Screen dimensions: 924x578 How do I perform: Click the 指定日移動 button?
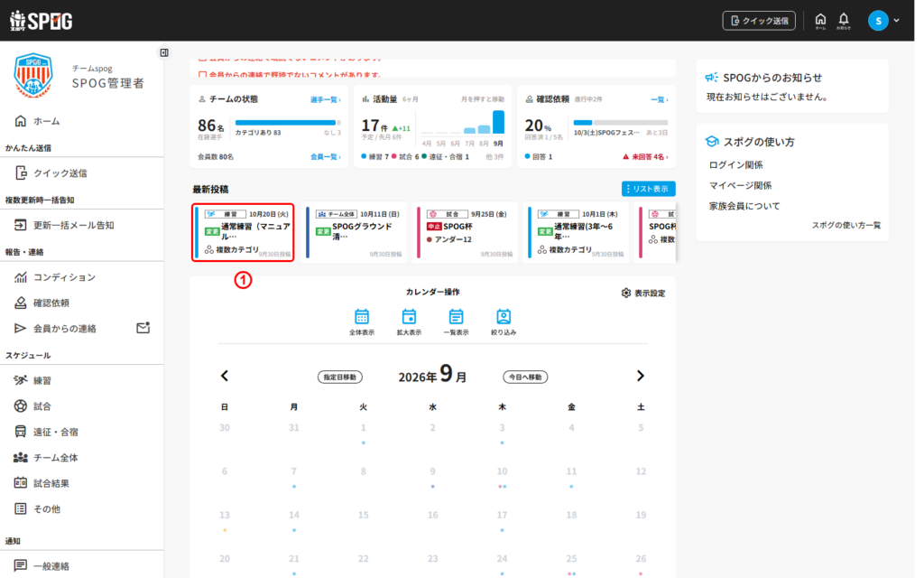pyautogui.click(x=340, y=377)
